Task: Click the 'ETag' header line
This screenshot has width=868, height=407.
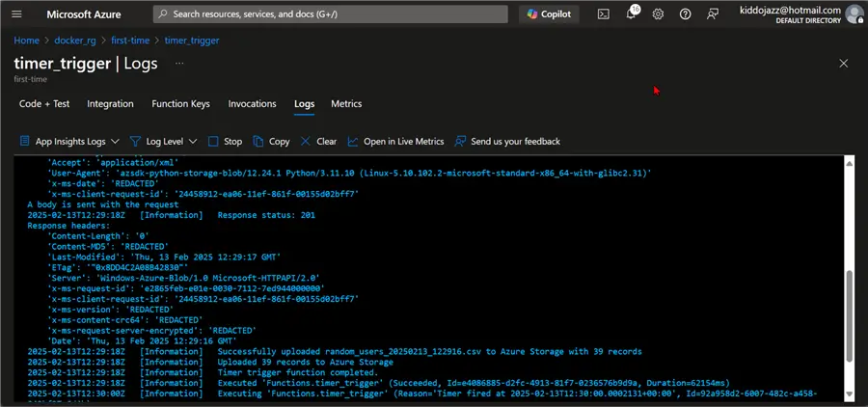Action: (118, 267)
